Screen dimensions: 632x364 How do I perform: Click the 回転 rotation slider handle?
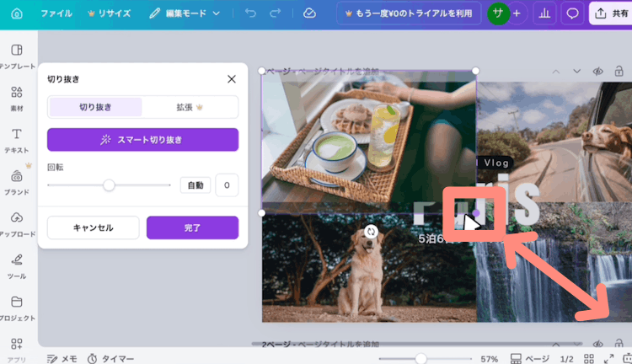tap(109, 185)
